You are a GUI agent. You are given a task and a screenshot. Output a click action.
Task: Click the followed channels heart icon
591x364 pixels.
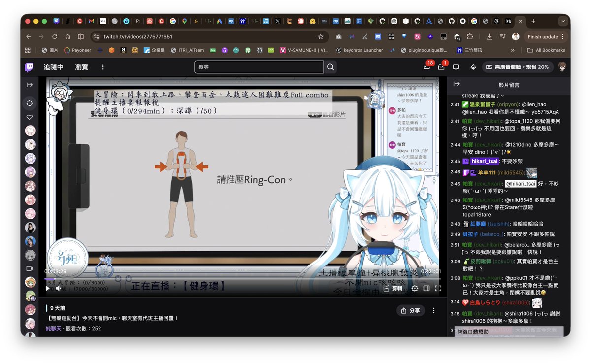[x=30, y=117]
